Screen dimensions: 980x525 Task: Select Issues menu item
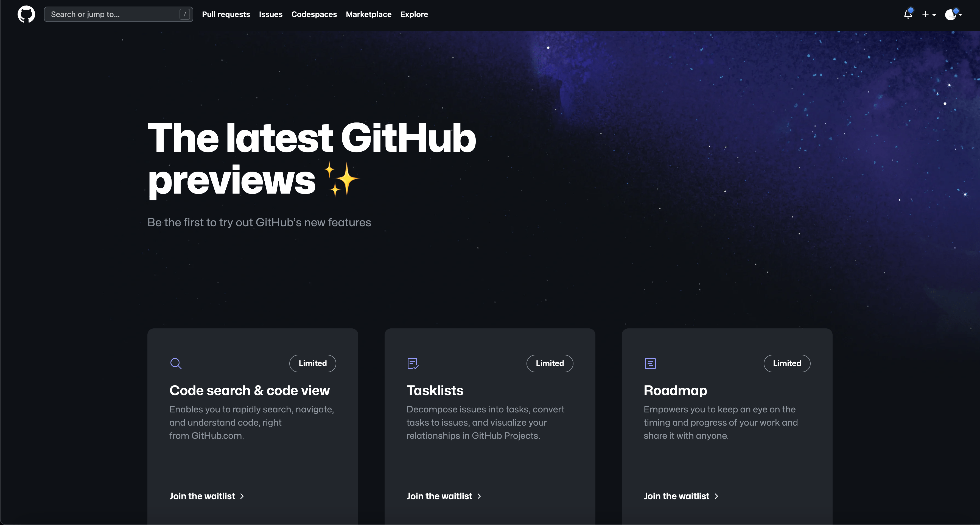pos(270,14)
